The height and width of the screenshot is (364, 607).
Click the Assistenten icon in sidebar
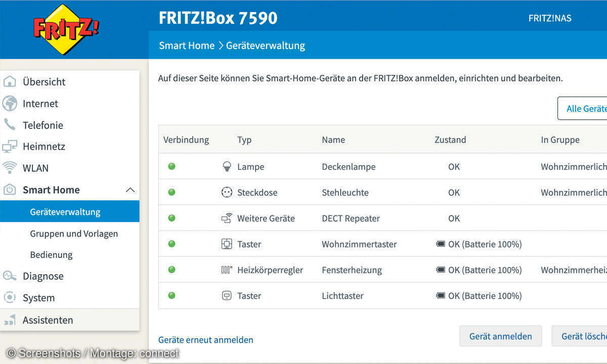click(10, 320)
